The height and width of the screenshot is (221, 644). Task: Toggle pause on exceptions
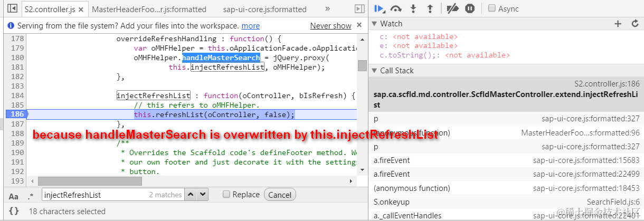(470, 8)
